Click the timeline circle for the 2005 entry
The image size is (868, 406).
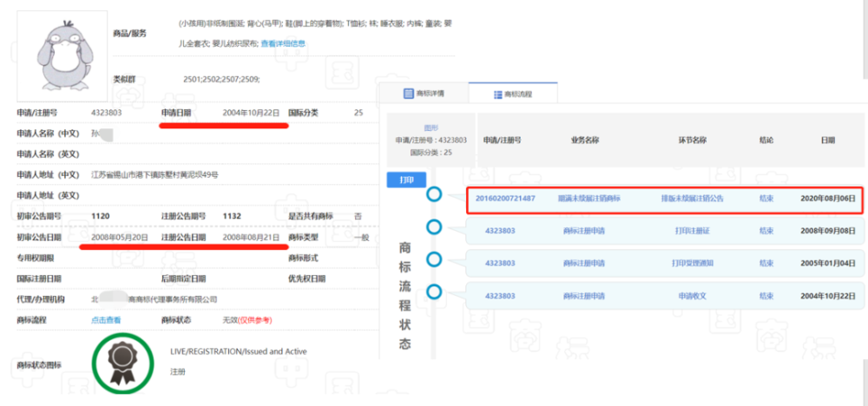pos(434,259)
